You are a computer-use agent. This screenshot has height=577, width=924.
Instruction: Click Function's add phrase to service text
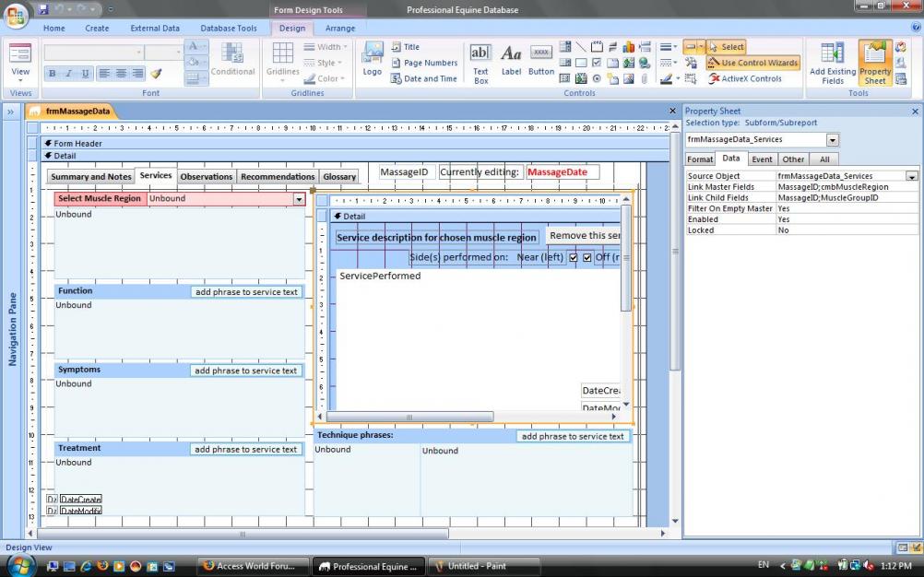point(246,292)
